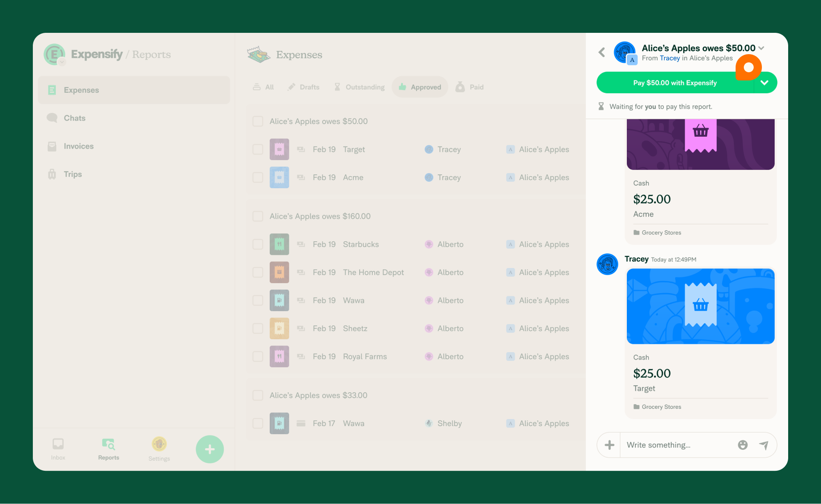Open the Starbucks receipt thumbnail icon
This screenshot has height=504, width=821.
(279, 244)
